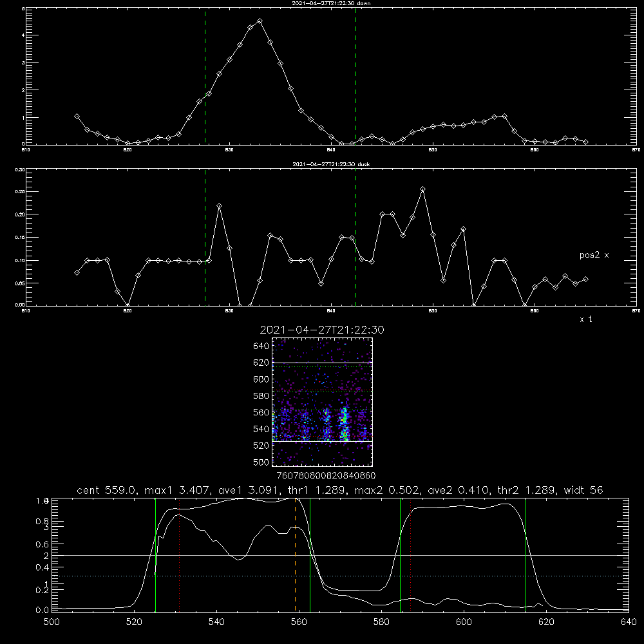The width and height of the screenshot is (644, 644).
Task: Click the spectrogram y-axis label 580
Action: click(261, 396)
